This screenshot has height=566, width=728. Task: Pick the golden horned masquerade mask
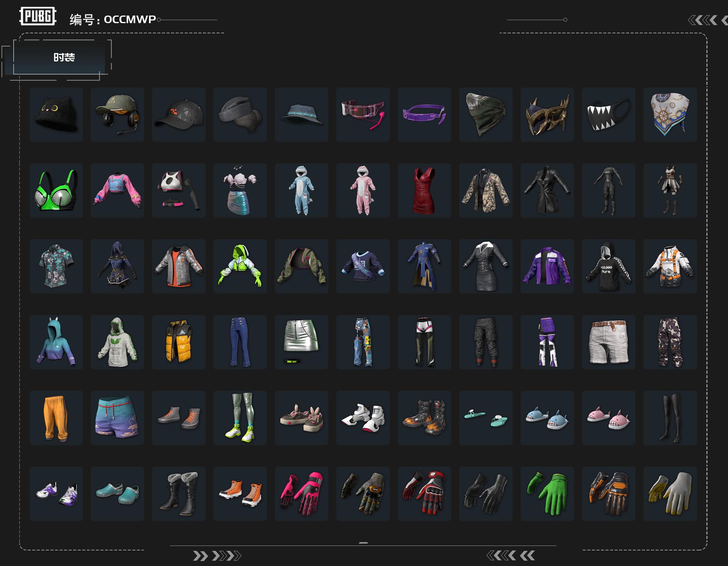pos(547,114)
